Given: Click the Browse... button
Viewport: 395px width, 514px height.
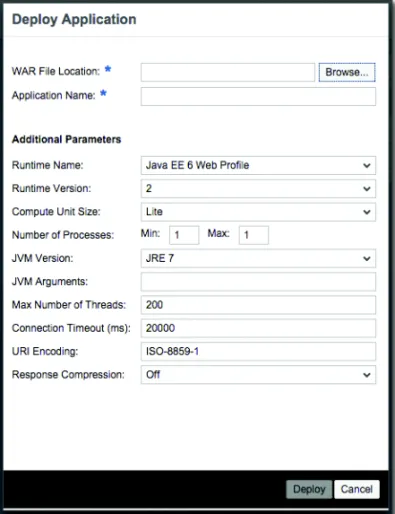Looking at the screenshot, I should coord(347,72).
